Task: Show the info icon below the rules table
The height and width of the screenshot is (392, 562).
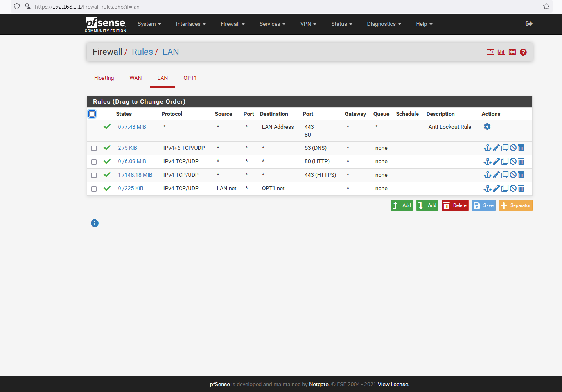Action: click(x=95, y=223)
